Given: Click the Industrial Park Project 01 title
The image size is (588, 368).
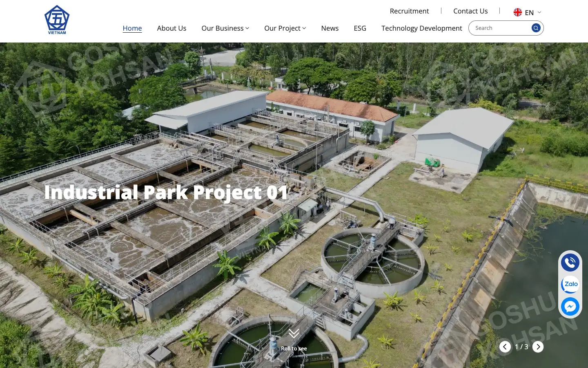Looking at the screenshot, I should (166, 192).
